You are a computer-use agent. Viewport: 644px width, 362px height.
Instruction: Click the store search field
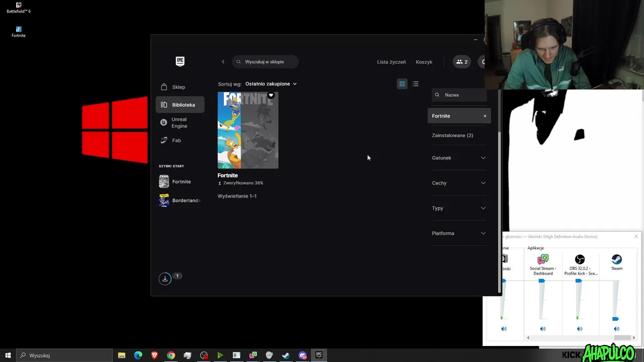click(266, 62)
